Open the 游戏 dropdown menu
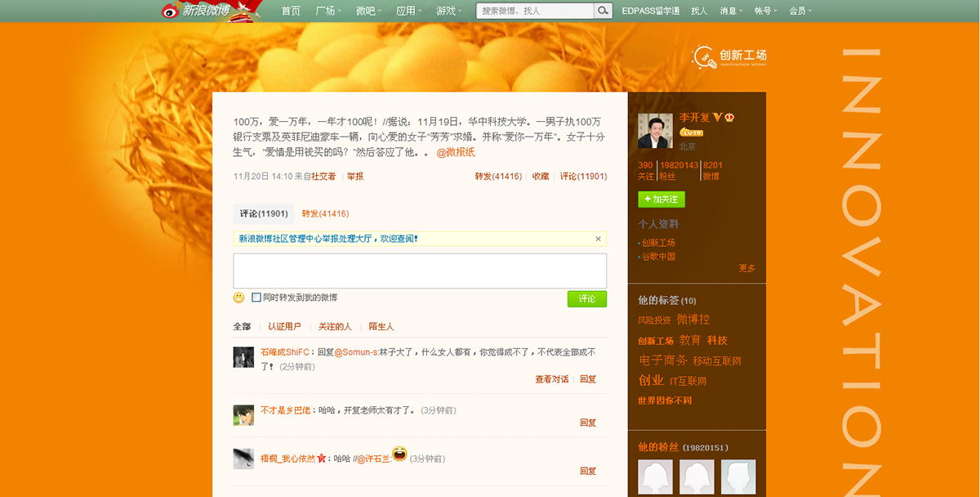The width and height of the screenshot is (980, 497). coord(449,11)
